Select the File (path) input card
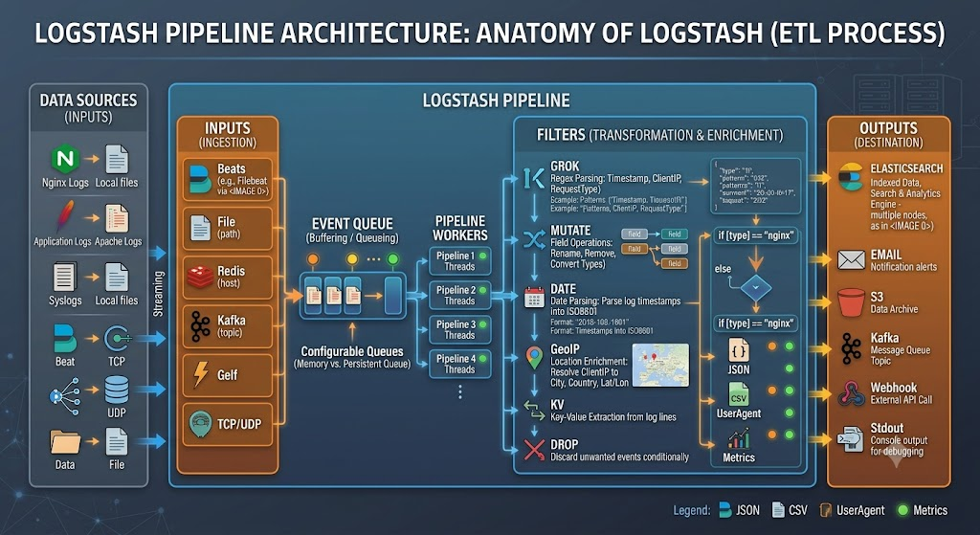 pyautogui.click(x=228, y=229)
